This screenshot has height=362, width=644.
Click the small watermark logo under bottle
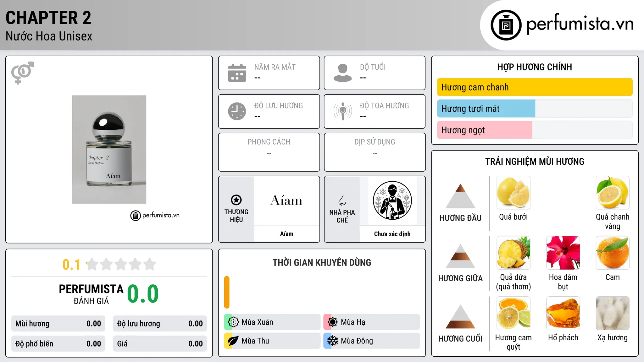pos(155,216)
